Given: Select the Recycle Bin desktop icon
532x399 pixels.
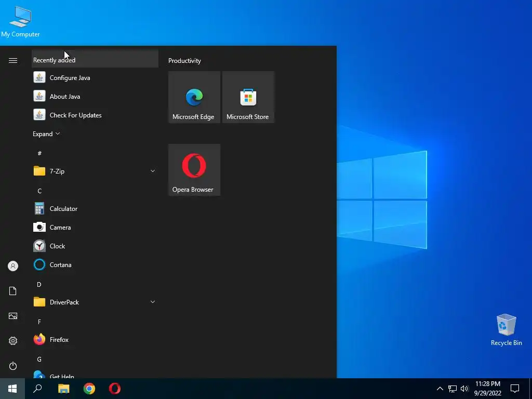Looking at the screenshot, I should pos(506,330).
